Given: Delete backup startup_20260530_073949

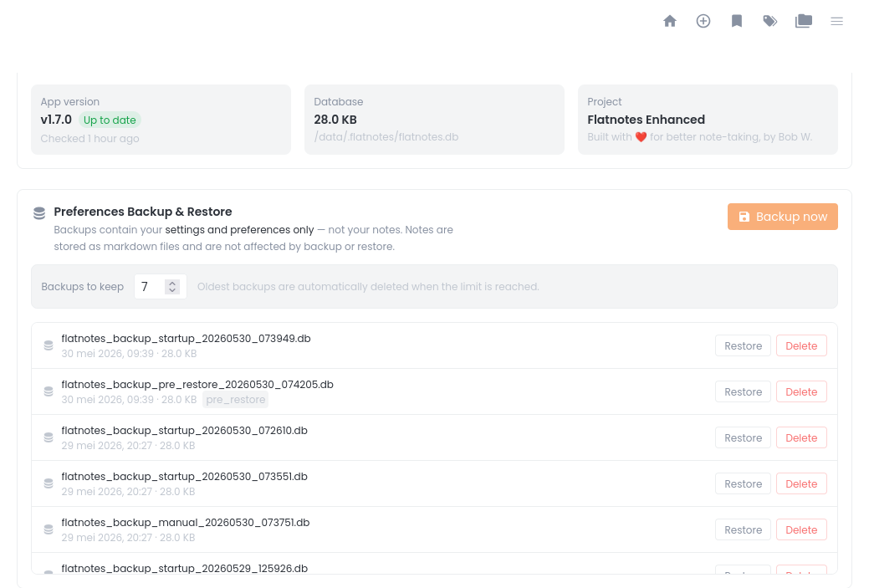Looking at the screenshot, I should pos(800,345).
